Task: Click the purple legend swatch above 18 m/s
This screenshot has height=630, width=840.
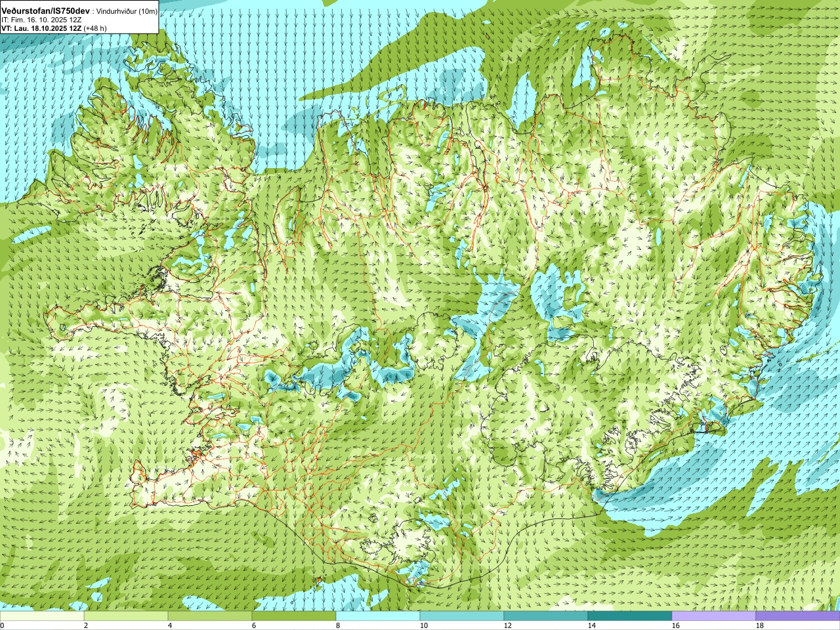Action: tap(798, 617)
